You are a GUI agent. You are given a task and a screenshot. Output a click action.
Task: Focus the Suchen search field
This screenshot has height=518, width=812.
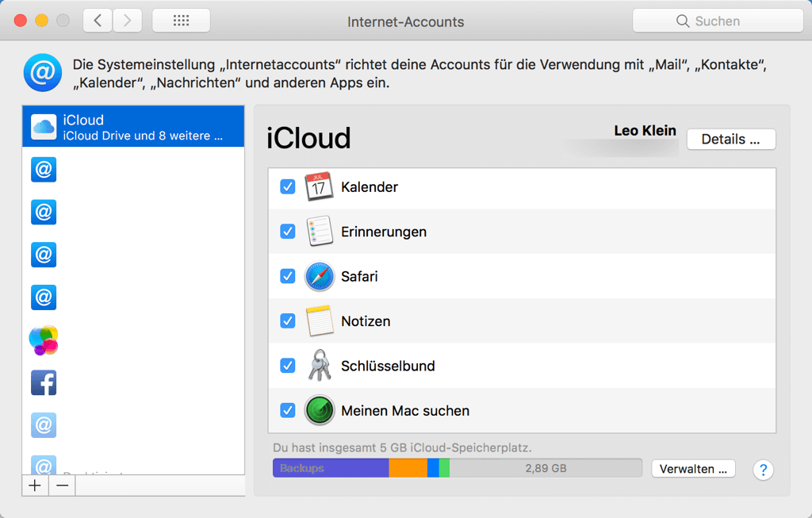[718, 21]
